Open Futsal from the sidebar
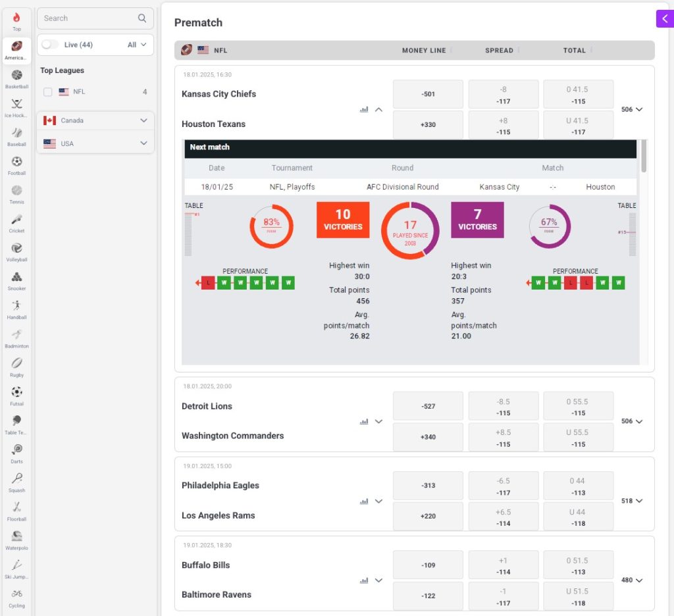Screen dimensions: 674x616 16,396
